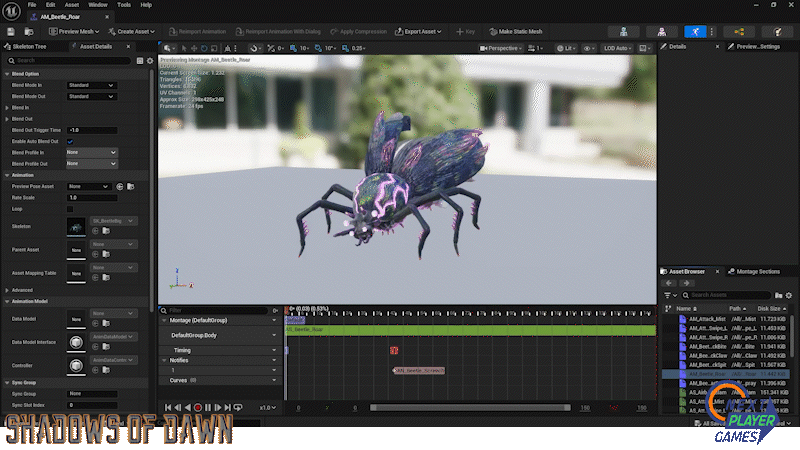This screenshot has height=450, width=800.
Task: Open Details panel settings gear icon
Action: [150, 61]
